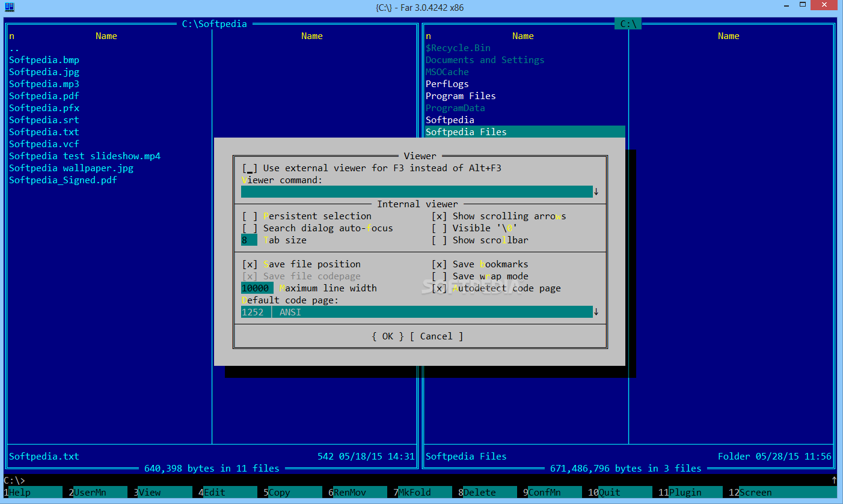Select highlighted Softpedia Files folder

point(525,132)
